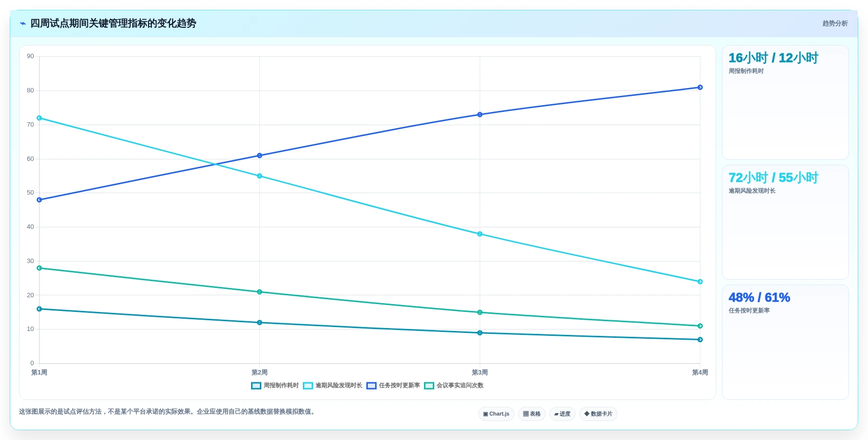
Task: Select the 会议事实追问次数 data point at 第1周
Action: pyautogui.click(x=40, y=268)
